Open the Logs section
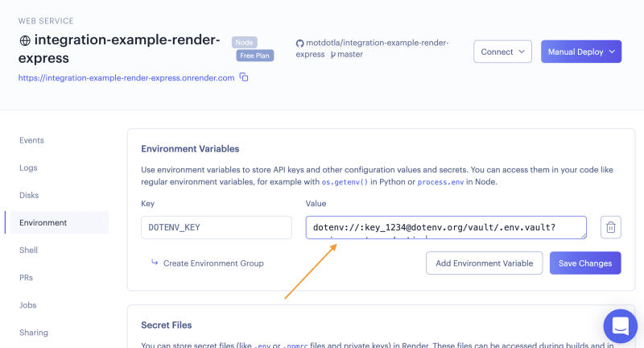The width and height of the screenshot is (644, 348). [28, 168]
